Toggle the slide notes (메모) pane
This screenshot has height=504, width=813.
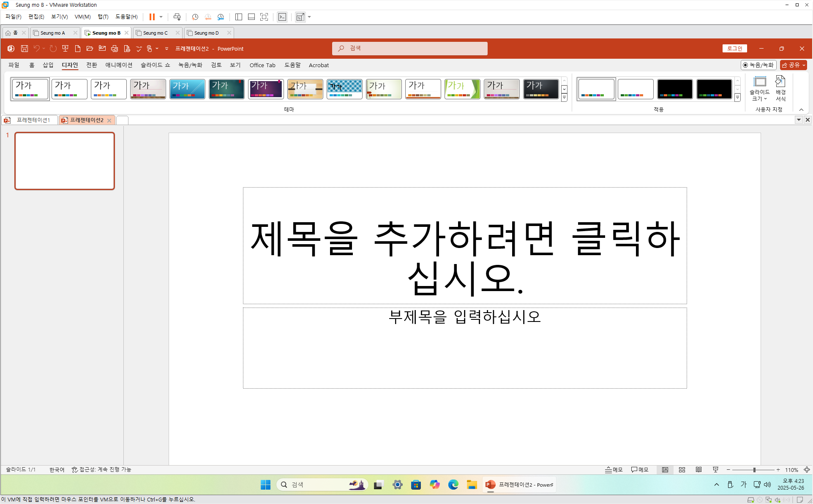(614, 470)
